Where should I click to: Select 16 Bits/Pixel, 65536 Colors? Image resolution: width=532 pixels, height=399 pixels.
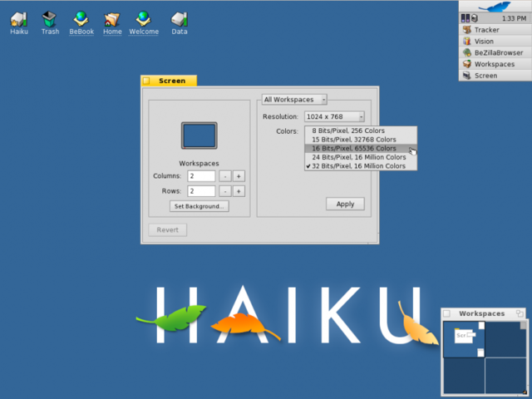361,148
